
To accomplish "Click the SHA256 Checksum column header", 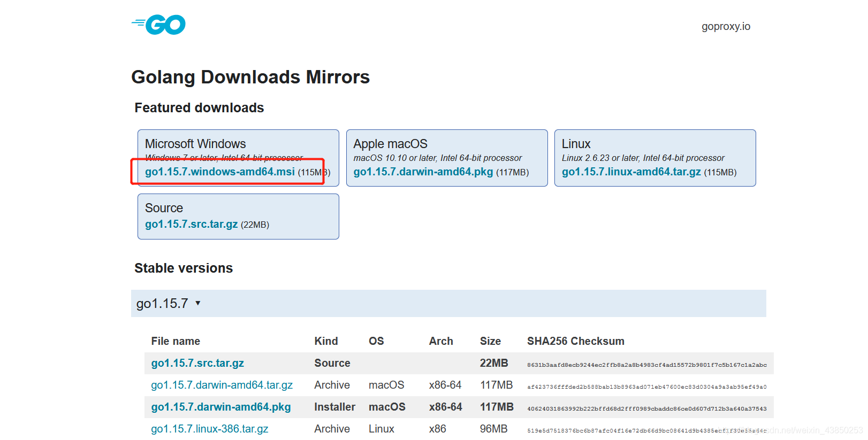I will (576, 341).
